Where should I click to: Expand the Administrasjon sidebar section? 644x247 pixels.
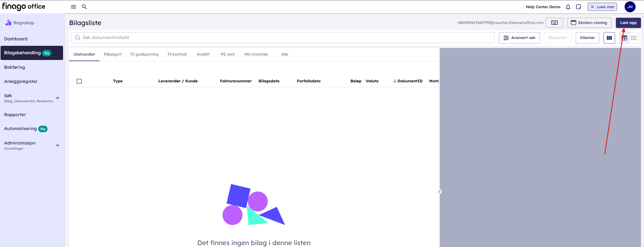58,145
